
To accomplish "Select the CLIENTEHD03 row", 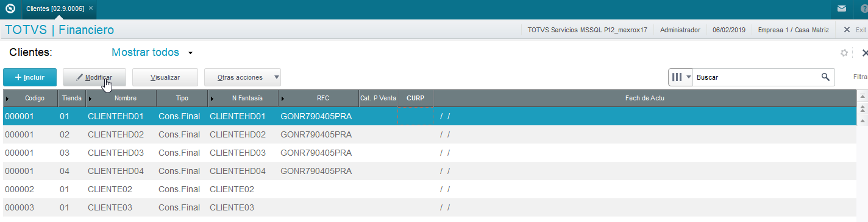I will click(x=429, y=153).
